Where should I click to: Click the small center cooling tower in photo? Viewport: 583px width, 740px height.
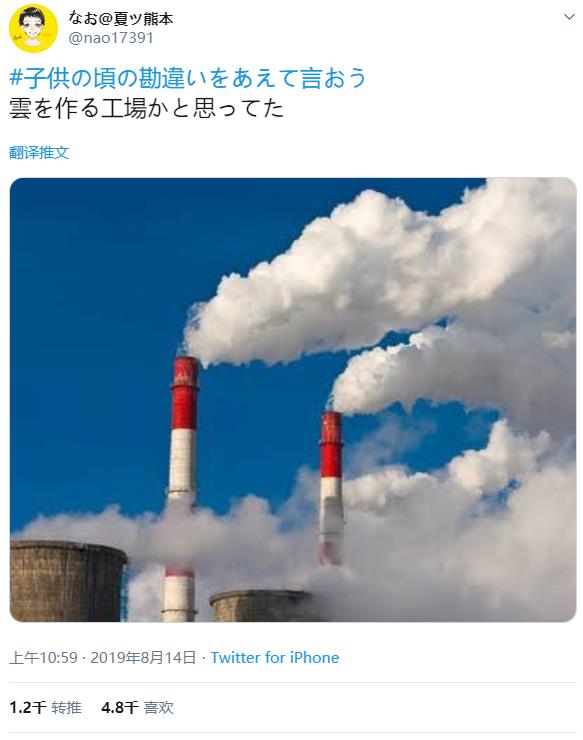[261, 606]
